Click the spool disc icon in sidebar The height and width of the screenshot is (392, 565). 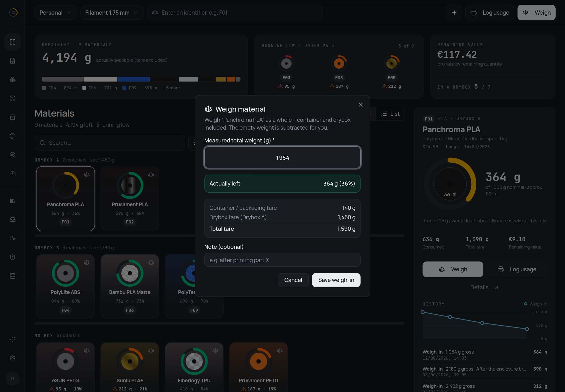(13, 98)
